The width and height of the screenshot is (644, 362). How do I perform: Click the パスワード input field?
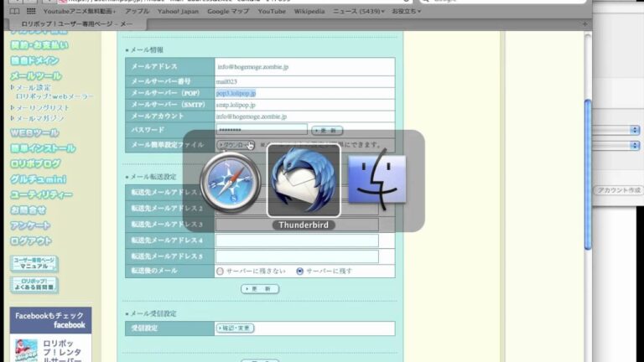click(x=262, y=130)
